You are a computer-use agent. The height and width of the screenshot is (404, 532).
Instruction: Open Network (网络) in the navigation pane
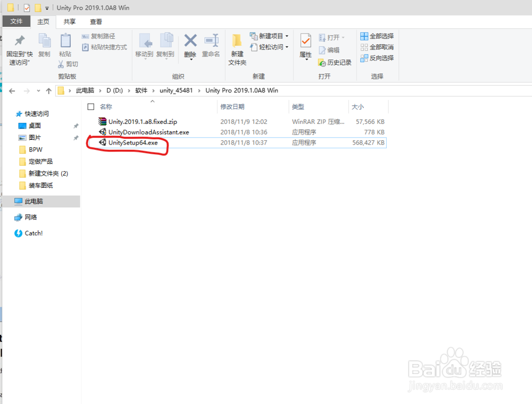[x=26, y=217]
